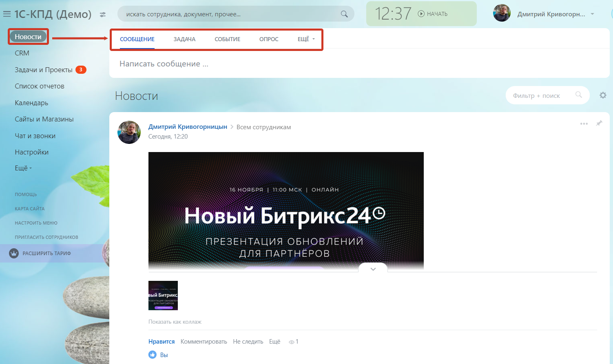Open Календарь in sidebar
This screenshot has height=364, width=613.
pos(31,103)
